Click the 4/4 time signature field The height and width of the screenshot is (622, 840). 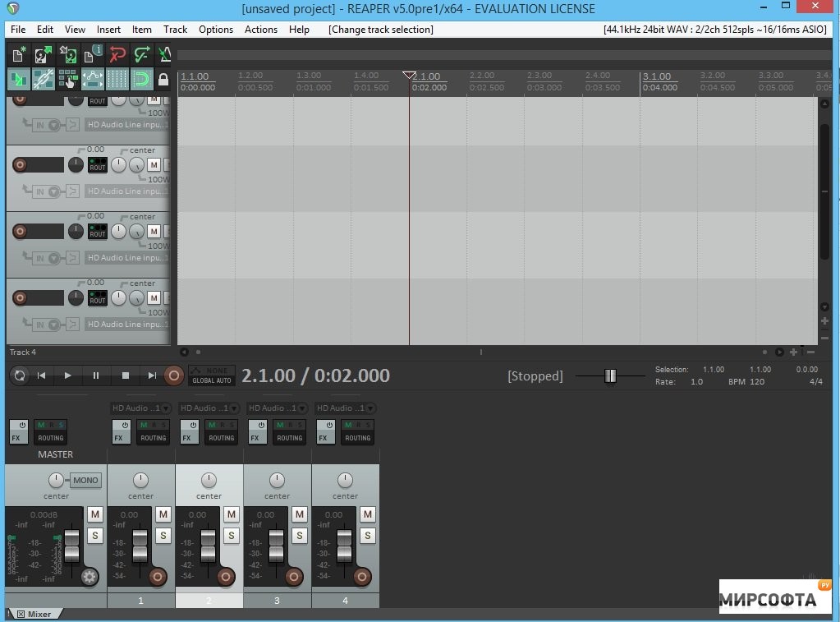pyautogui.click(x=816, y=382)
